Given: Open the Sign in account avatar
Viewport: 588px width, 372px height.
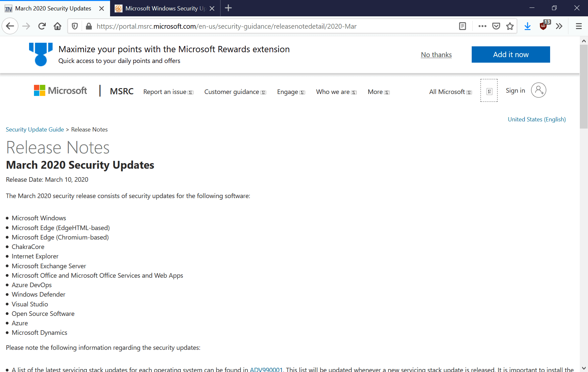Looking at the screenshot, I should 538,90.
